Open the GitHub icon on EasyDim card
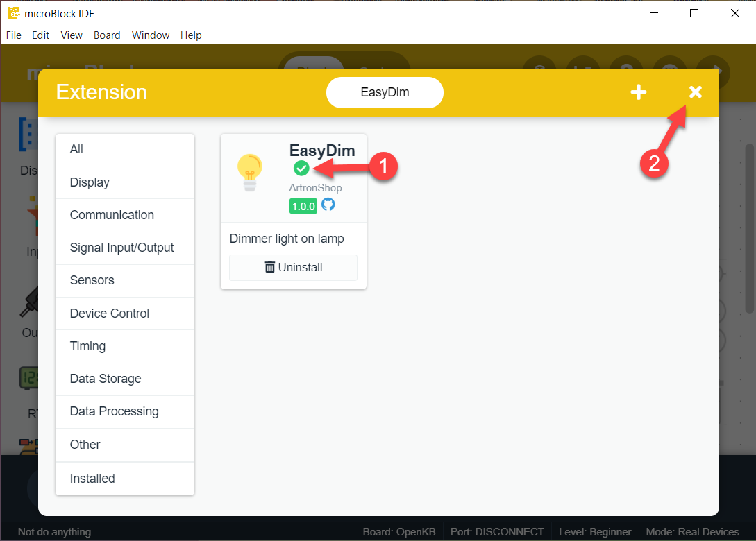 click(x=328, y=205)
